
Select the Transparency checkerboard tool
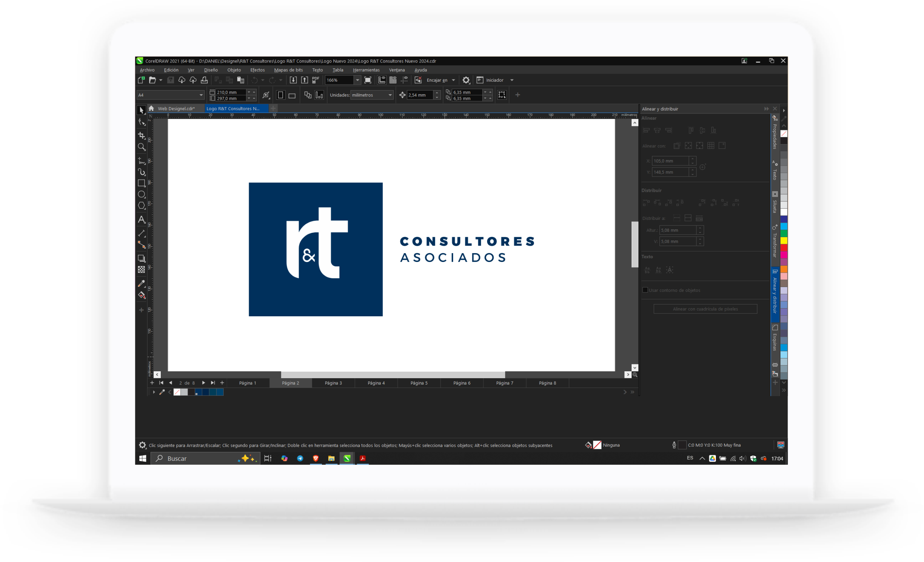pyautogui.click(x=142, y=269)
